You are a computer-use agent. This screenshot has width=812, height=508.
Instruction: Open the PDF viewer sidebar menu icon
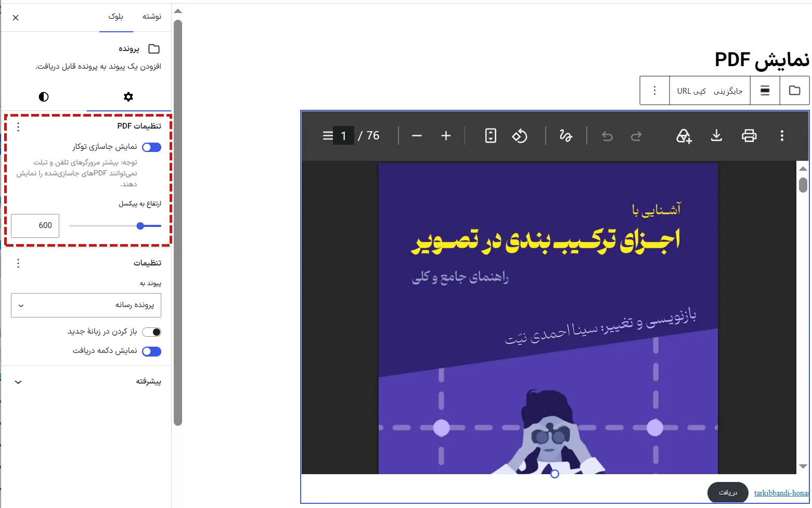(328, 136)
